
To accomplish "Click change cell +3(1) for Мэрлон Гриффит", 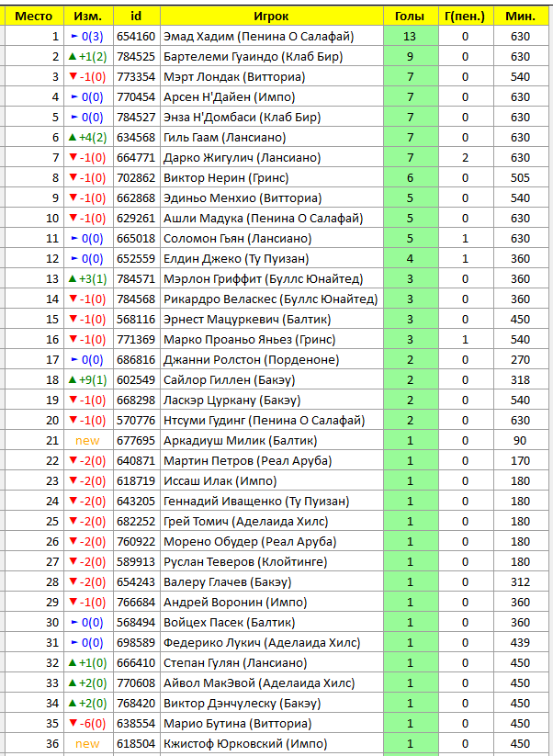I will pyautogui.click(x=88, y=279).
